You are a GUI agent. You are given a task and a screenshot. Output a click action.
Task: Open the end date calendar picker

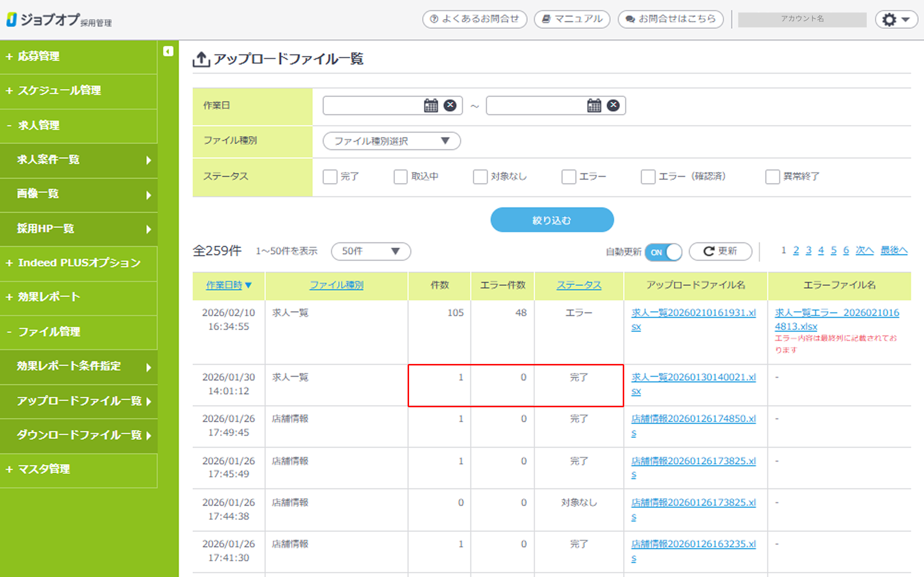point(594,105)
